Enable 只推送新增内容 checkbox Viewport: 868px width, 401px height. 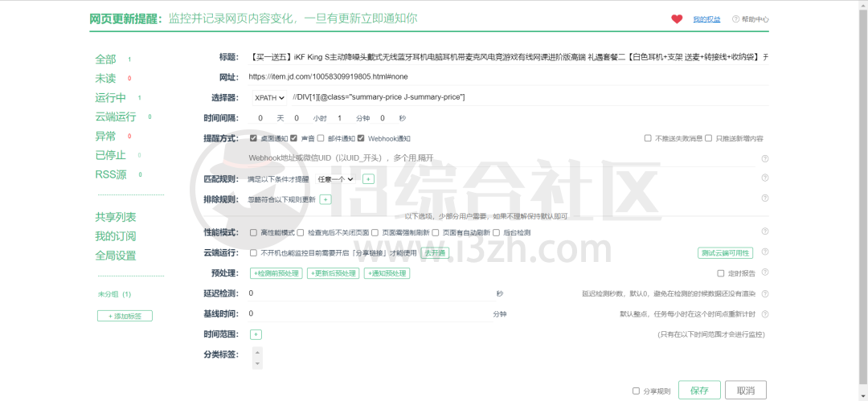(708, 138)
